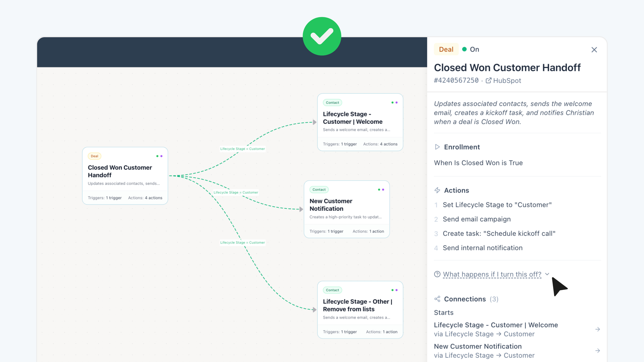Close the Closed Won Customer Handoff panel
The image size is (644, 362).
click(x=594, y=50)
